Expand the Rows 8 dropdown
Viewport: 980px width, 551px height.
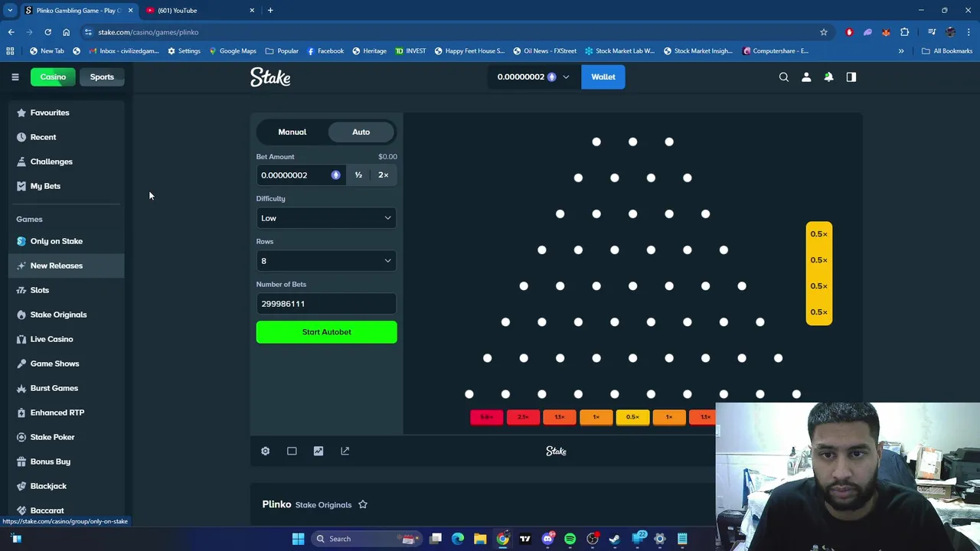(x=326, y=261)
